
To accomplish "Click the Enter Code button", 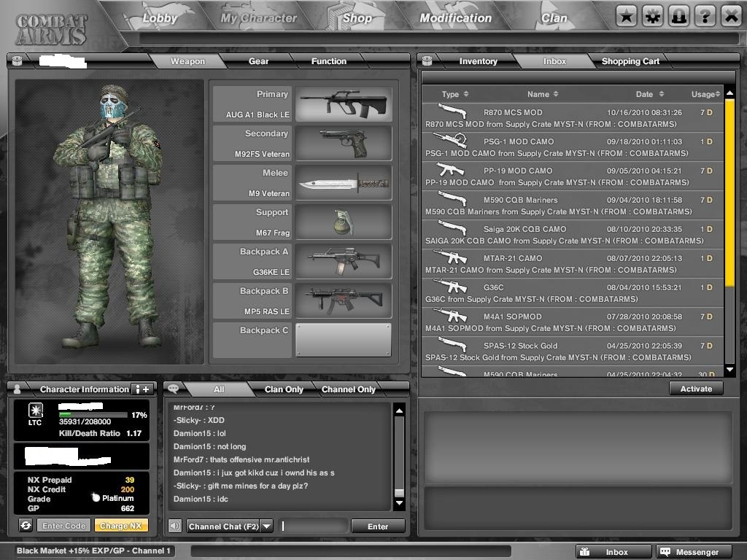I will 64,526.
